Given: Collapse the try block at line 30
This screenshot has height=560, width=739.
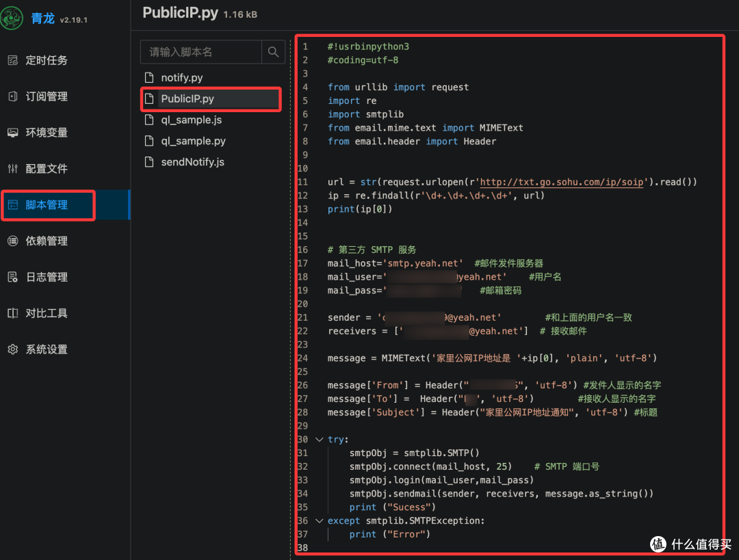Looking at the screenshot, I should pos(319,439).
